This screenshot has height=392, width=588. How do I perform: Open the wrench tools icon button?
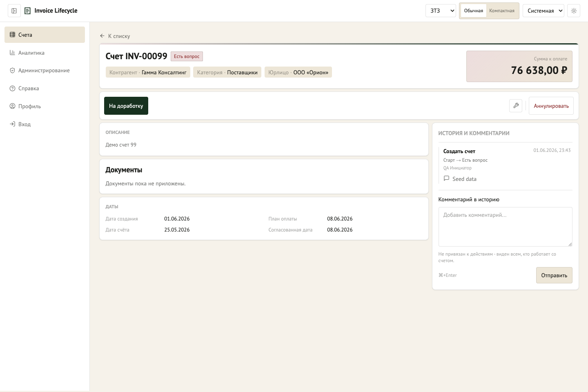coord(516,105)
